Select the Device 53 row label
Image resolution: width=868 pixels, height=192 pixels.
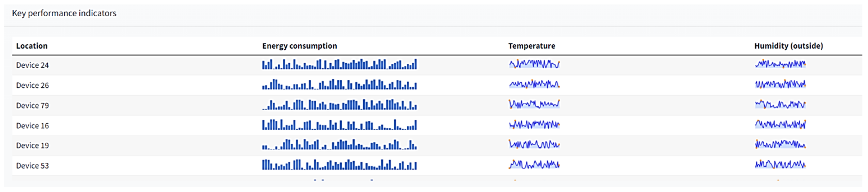point(32,166)
